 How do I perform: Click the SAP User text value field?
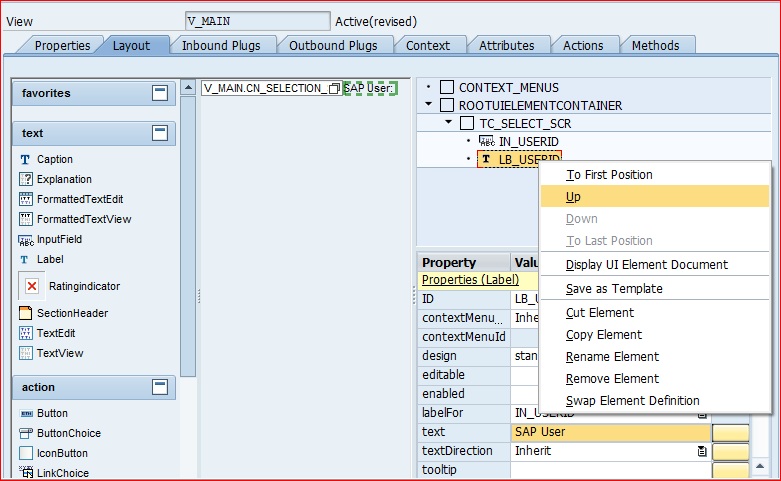tap(611, 432)
